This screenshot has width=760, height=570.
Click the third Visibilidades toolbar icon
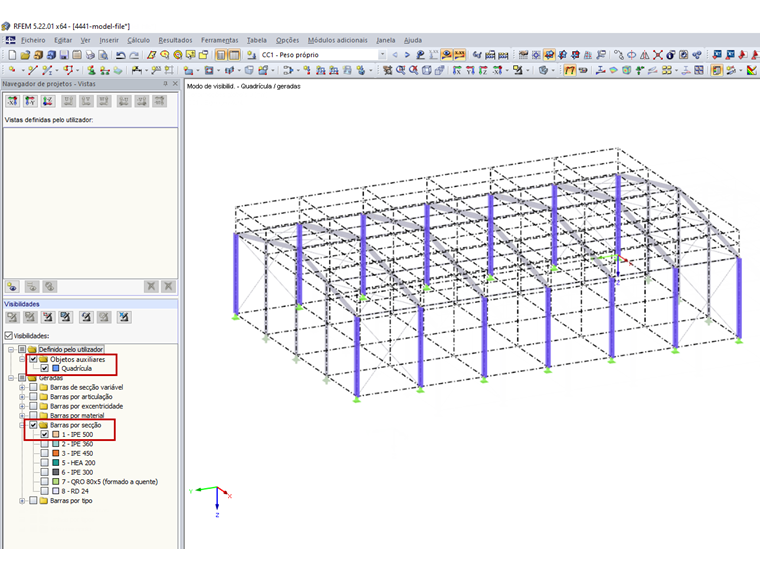48,317
